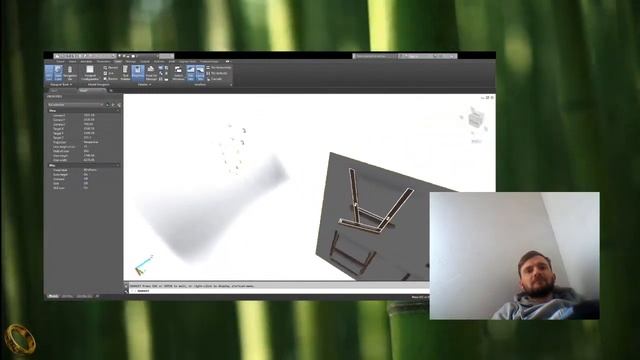Click the Quick Select icon in Properties
The height and width of the screenshot is (360, 640).
coord(119,105)
